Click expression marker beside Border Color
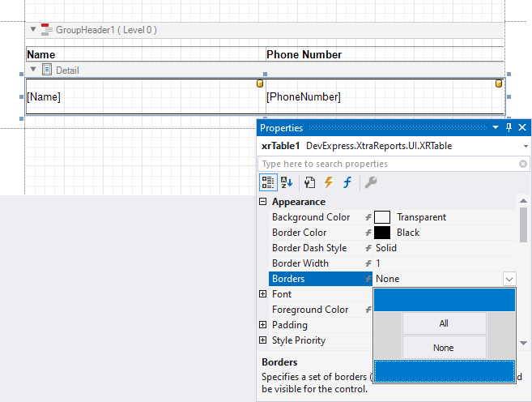The image size is (532, 402). pyautogui.click(x=368, y=233)
